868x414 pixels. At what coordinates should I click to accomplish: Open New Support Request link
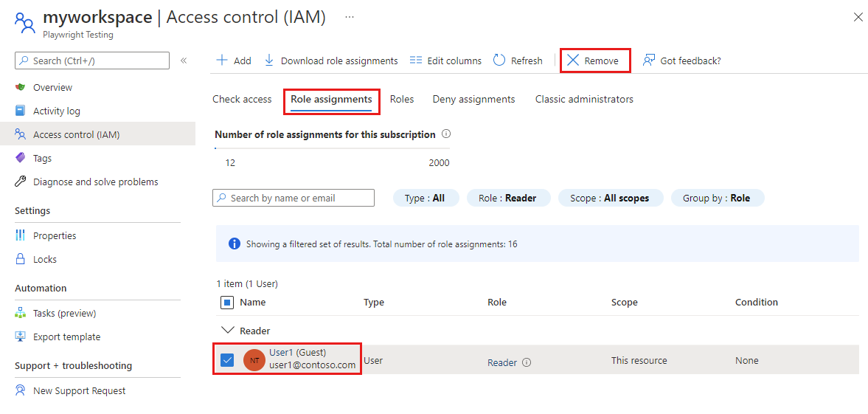[x=79, y=390]
